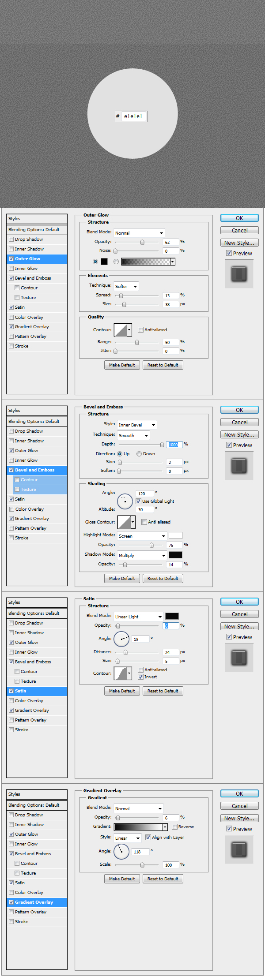This screenshot has width=265, height=980.
Task: Toggle the Use Global Light checkbox
Action: tap(138, 501)
